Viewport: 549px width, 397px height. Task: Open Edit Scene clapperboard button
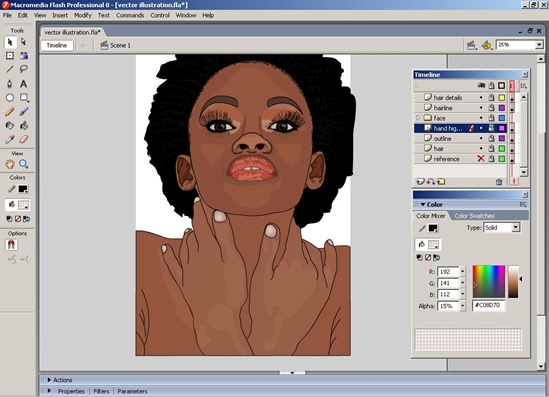click(472, 45)
